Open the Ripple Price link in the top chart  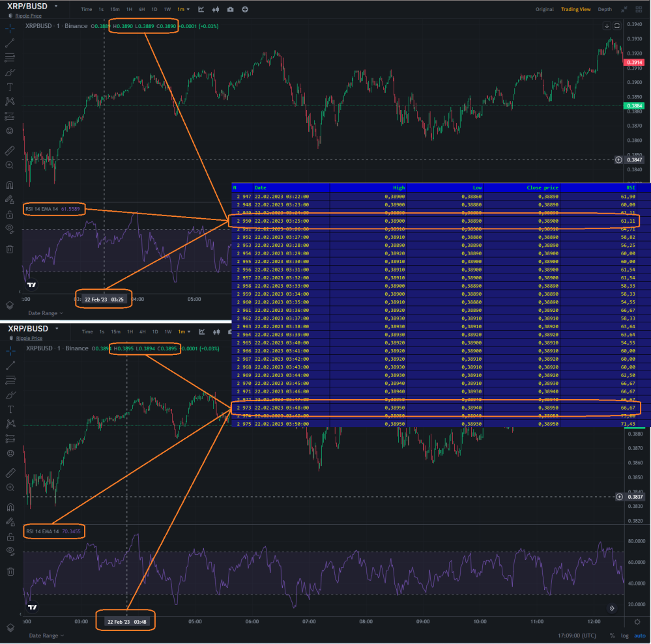tap(28, 16)
